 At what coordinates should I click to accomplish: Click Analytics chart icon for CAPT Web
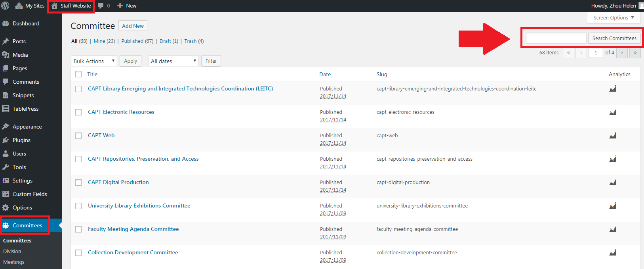[x=613, y=136]
